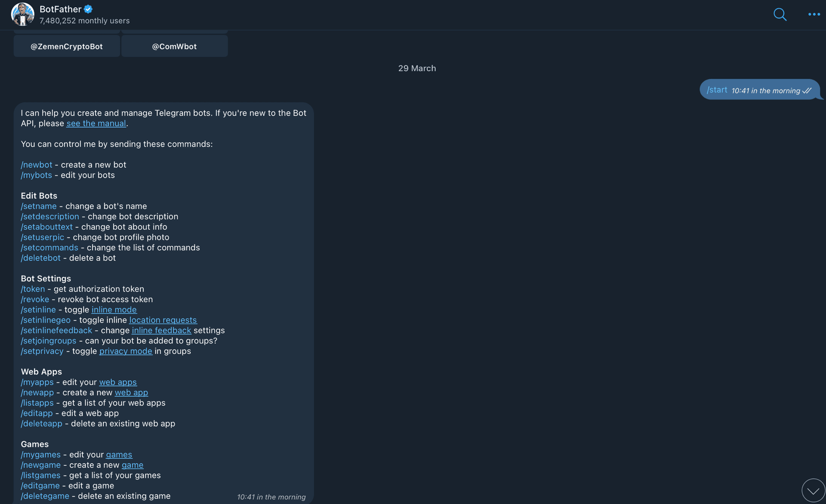
Task: Click the /setprivacy command
Action: (42, 350)
